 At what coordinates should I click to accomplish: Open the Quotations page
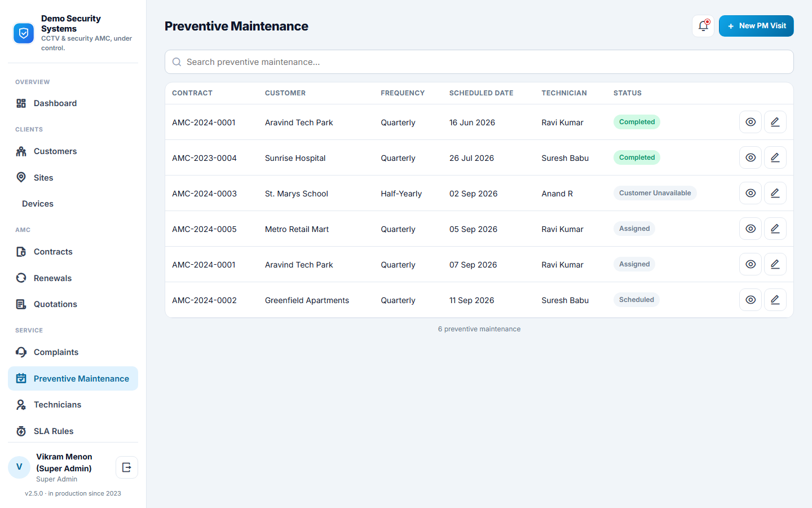coord(73,304)
